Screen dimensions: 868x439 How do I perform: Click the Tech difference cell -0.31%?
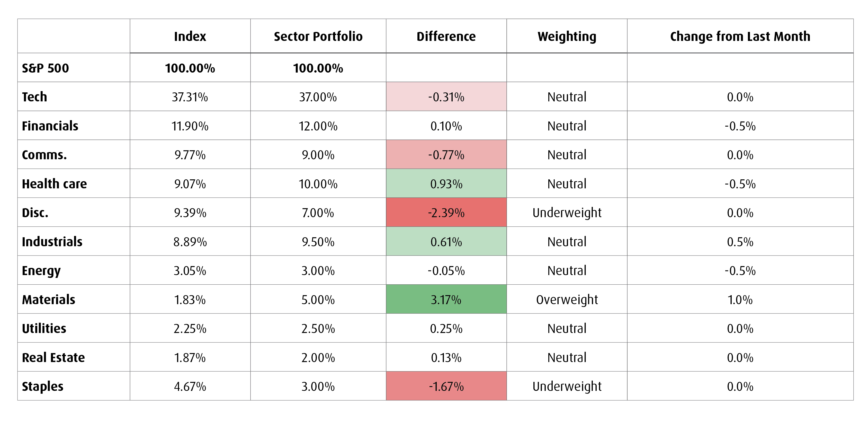(446, 97)
